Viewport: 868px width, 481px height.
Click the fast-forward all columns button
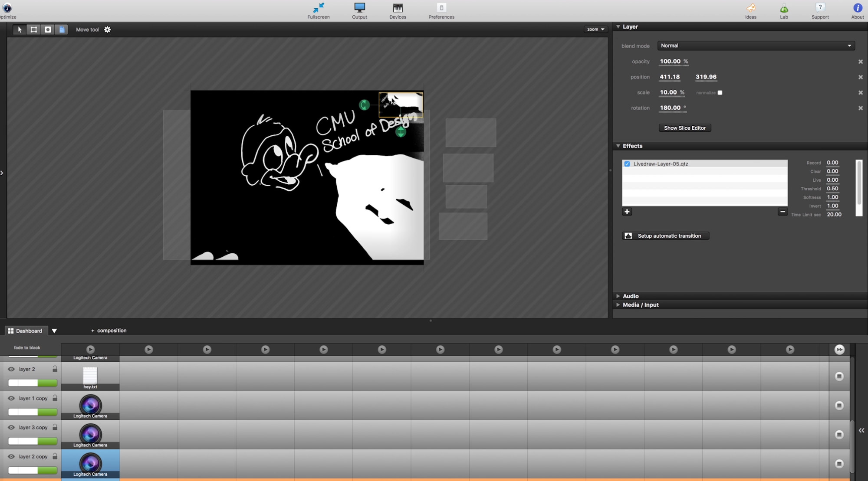tap(839, 350)
